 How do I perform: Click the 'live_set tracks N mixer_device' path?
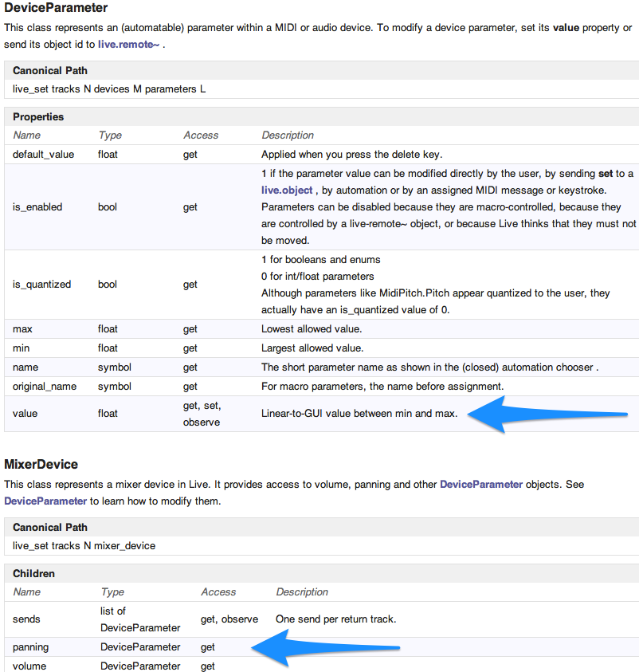(84, 545)
